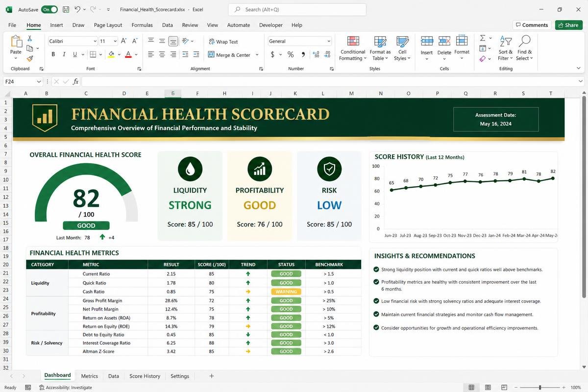Switch to the Developer ribbon tab
588x392 pixels.
click(271, 25)
